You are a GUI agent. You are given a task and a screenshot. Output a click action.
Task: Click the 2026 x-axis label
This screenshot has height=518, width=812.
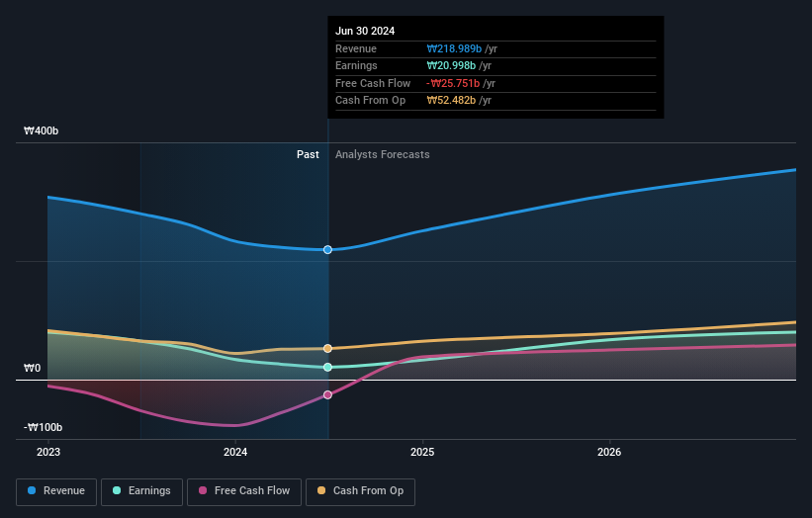pos(609,453)
